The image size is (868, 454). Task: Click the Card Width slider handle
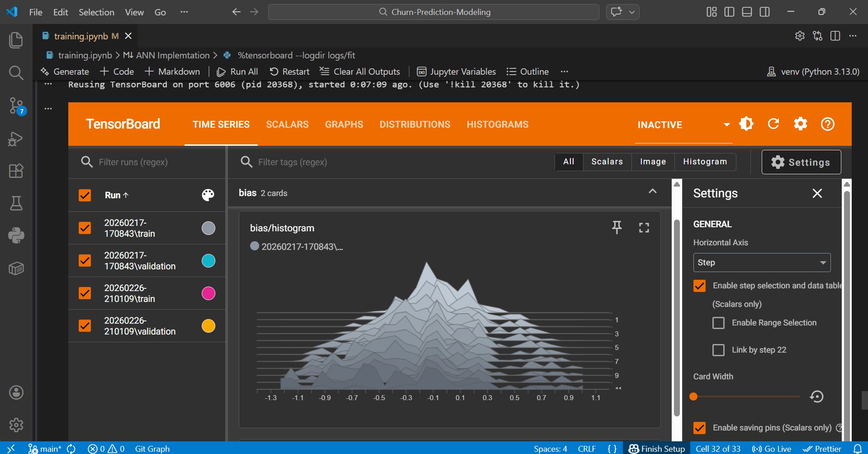(693, 397)
